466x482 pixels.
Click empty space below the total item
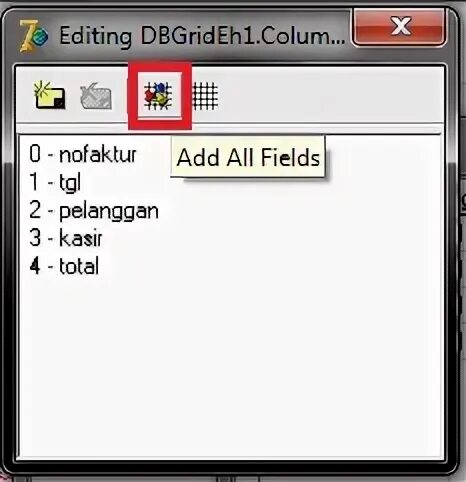[x=230, y=367]
